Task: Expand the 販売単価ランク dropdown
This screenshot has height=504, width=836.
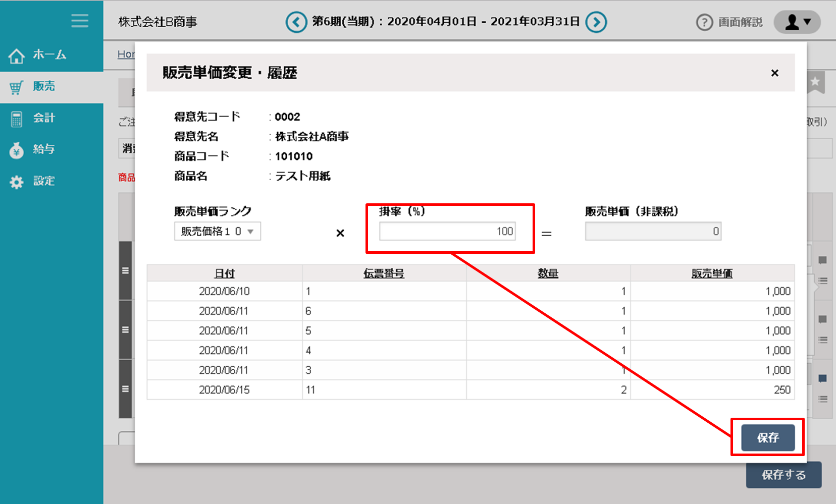Action: pyautogui.click(x=218, y=232)
